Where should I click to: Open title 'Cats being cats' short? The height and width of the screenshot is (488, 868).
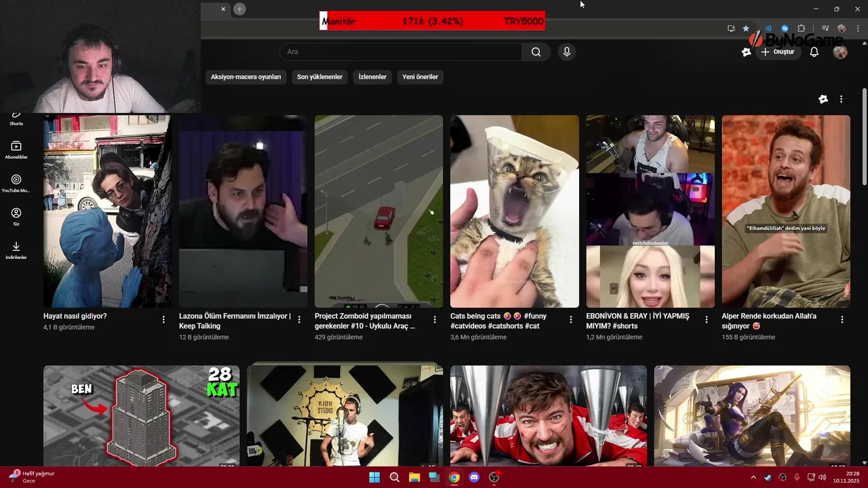[498, 321]
